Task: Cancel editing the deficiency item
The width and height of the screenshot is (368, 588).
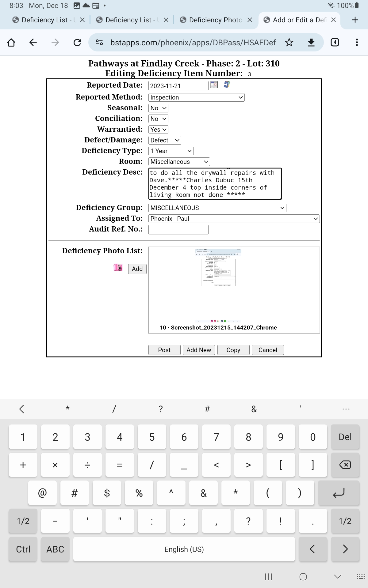Action: 268,350
